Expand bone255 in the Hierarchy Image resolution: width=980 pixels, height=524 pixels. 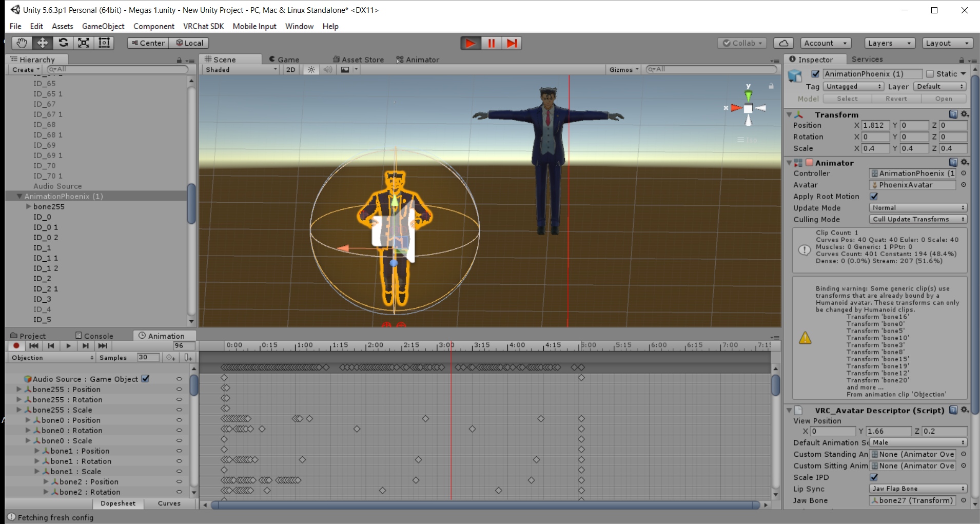pyautogui.click(x=29, y=207)
